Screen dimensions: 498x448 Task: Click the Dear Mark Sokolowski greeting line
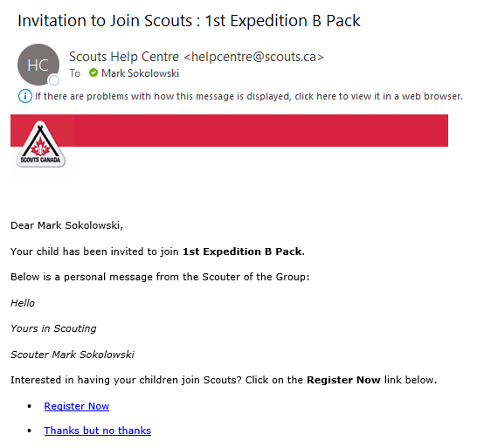(x=66, y=225)
